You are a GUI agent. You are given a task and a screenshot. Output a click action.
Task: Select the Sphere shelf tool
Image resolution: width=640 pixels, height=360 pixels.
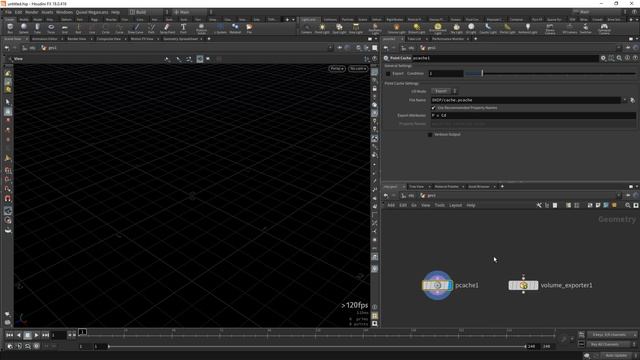click(24, 28)
